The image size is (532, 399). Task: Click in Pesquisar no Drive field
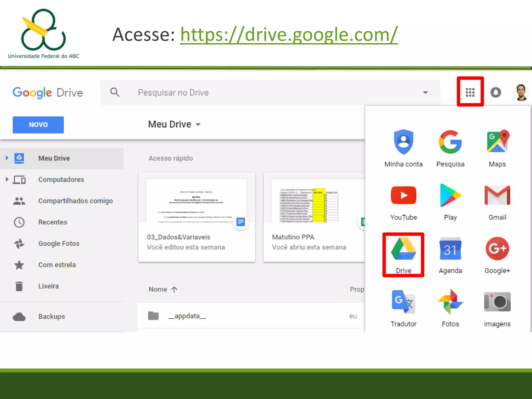[270, 92]
